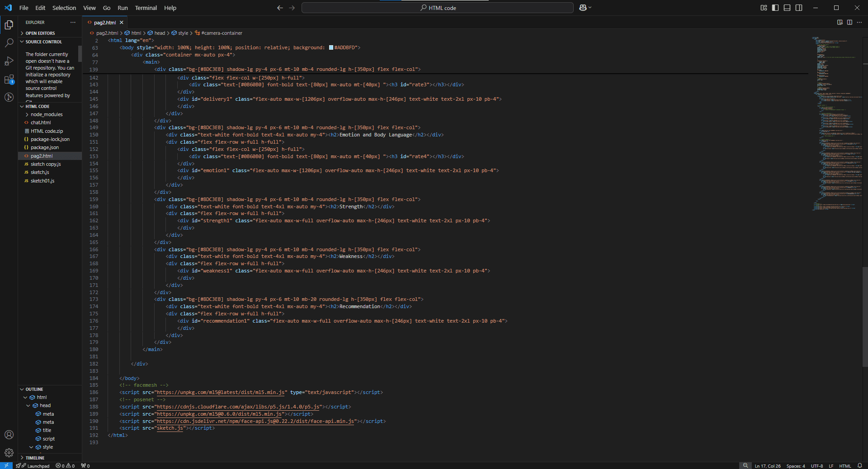Open Launchpad in the status bar
The image size is (868, 469).
point(33,466)
